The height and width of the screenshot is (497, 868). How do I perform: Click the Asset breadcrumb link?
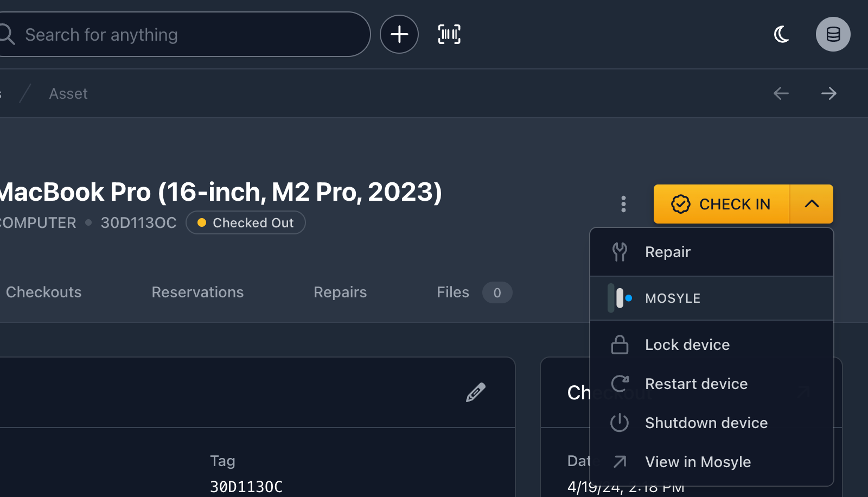pyautogui.click(x=68, y=93)
